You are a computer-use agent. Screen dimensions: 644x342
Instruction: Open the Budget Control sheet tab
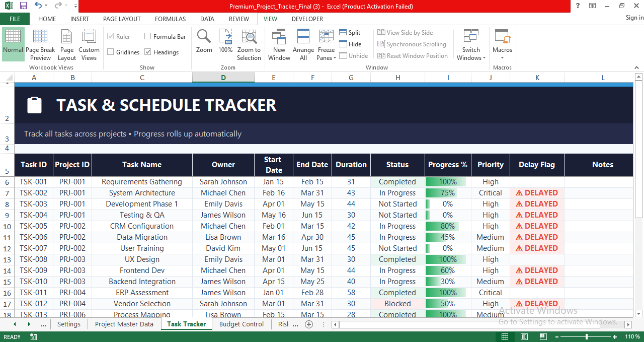(x=242, y=324)
